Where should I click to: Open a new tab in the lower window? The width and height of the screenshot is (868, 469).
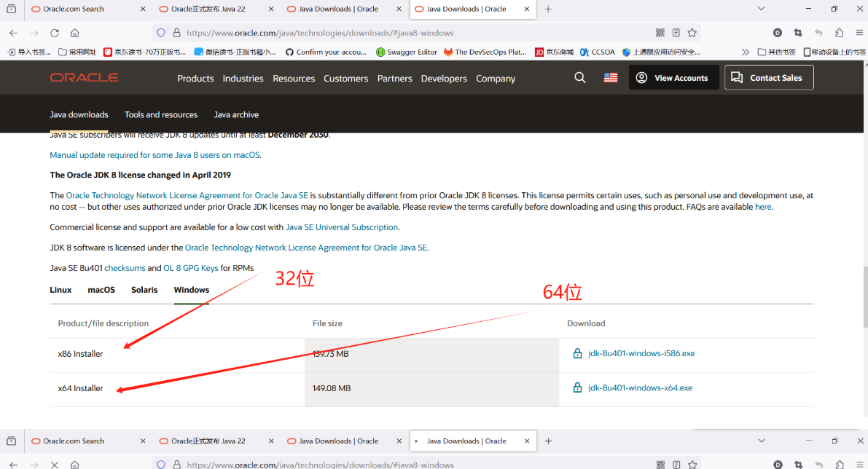coord(548,441)
